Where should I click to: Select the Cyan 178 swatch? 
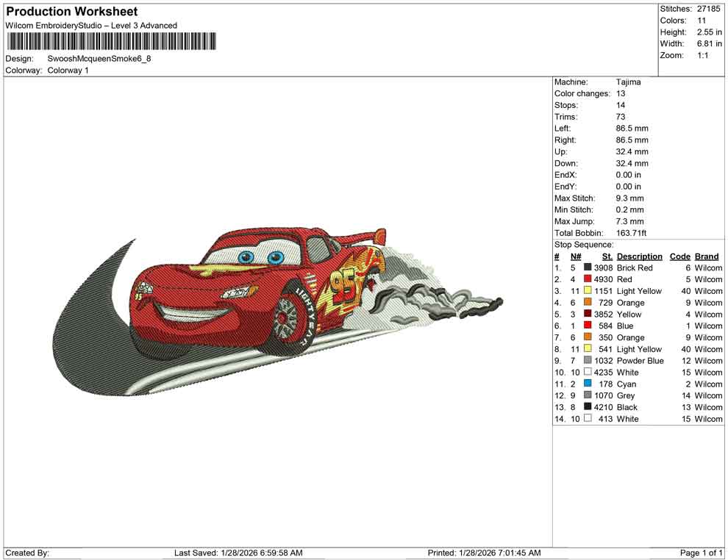[x=587, y=384]
